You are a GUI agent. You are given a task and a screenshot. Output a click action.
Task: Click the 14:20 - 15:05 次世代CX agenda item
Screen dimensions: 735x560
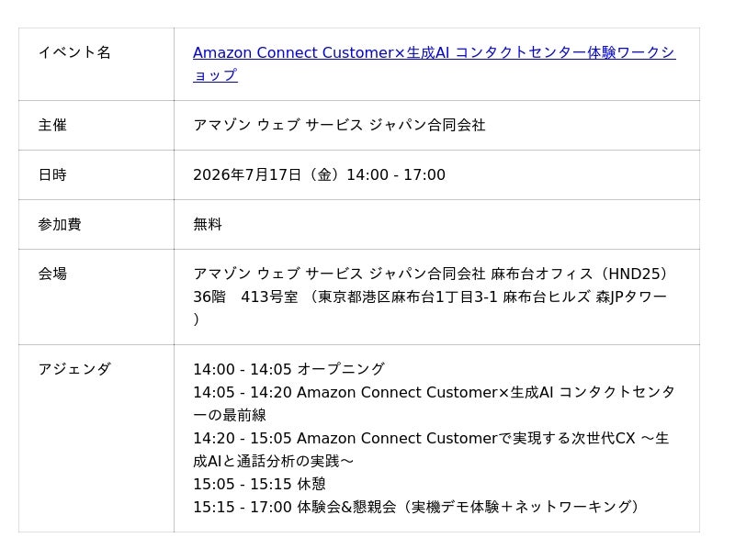tap(431, 438)
